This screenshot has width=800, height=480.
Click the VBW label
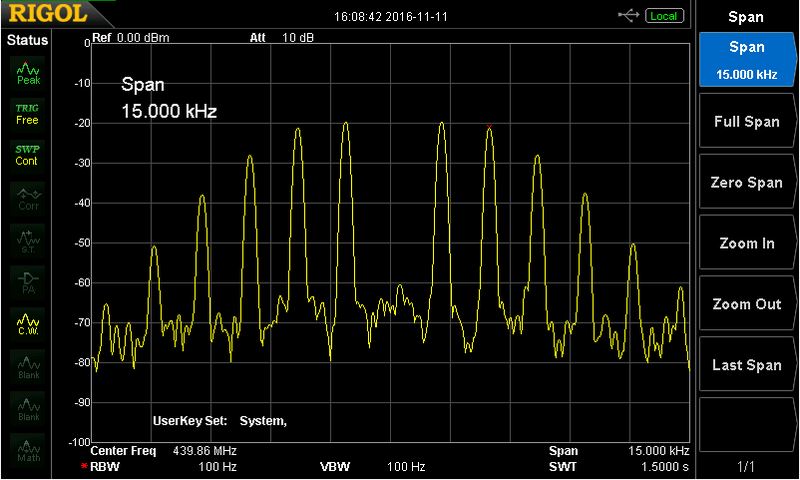[x=335, y=466]
